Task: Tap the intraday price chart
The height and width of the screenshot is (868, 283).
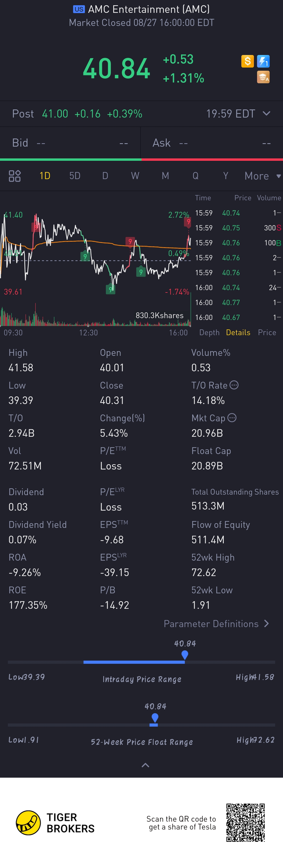Action: tap(96, 253)
